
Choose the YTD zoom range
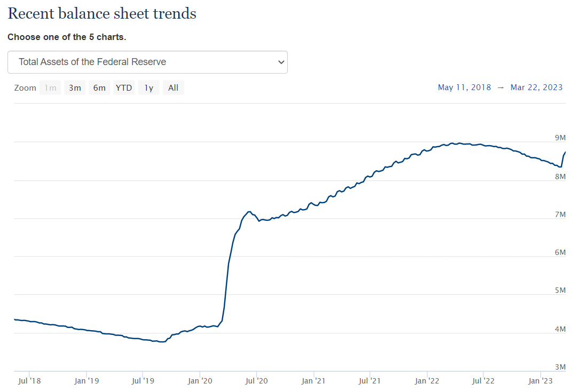[x=124, y=88]
